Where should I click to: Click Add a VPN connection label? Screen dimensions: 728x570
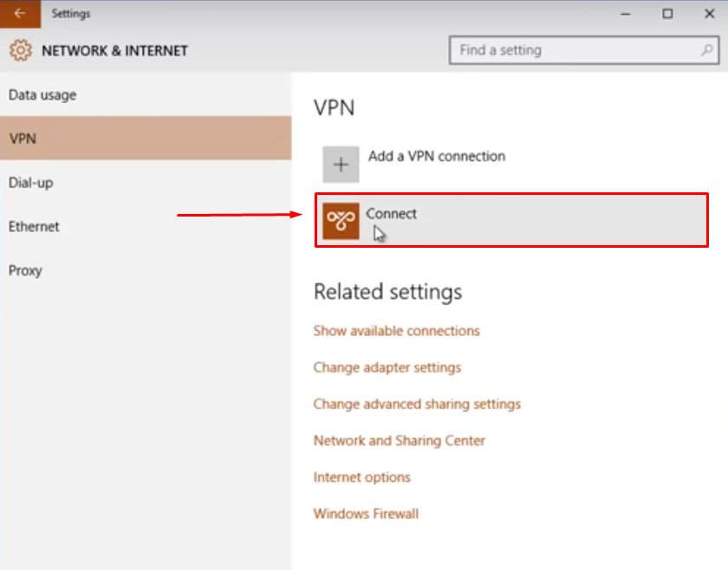(437, 157)
